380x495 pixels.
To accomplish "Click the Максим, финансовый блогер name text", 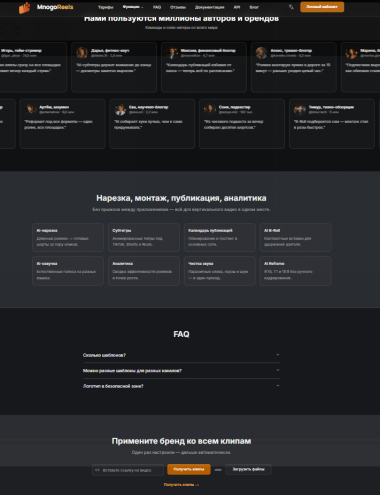I will click(208, 50).
